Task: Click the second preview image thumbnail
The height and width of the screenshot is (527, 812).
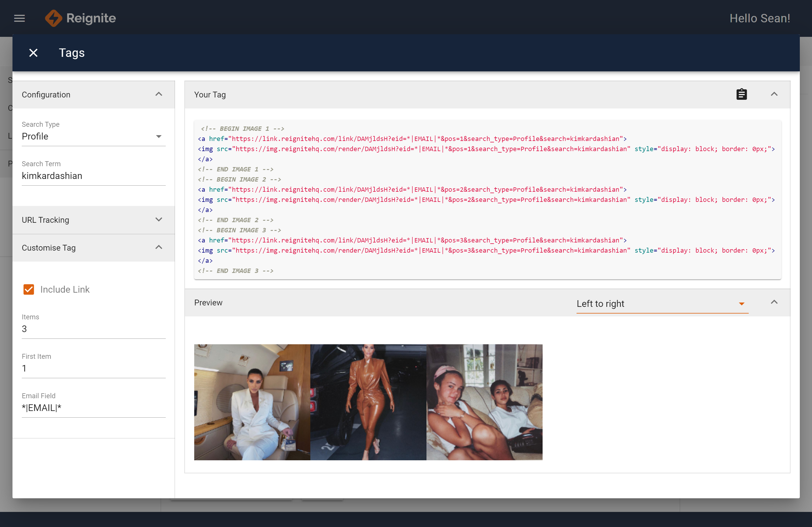Action: pyautogui.click(x=368, y=402)
